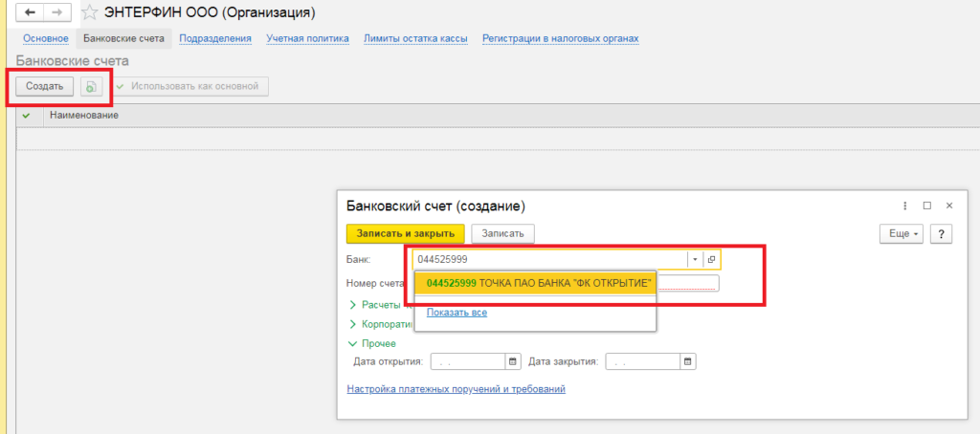Viewport: 980px width, 434px height.
Task: Add ЭНТЕРФИН ООО to favorites with the star icon
Action: [90, 12]
